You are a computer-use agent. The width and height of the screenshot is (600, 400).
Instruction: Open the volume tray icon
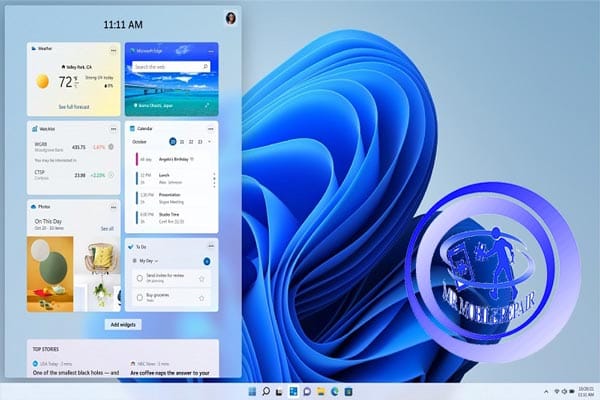coord(564,392)
